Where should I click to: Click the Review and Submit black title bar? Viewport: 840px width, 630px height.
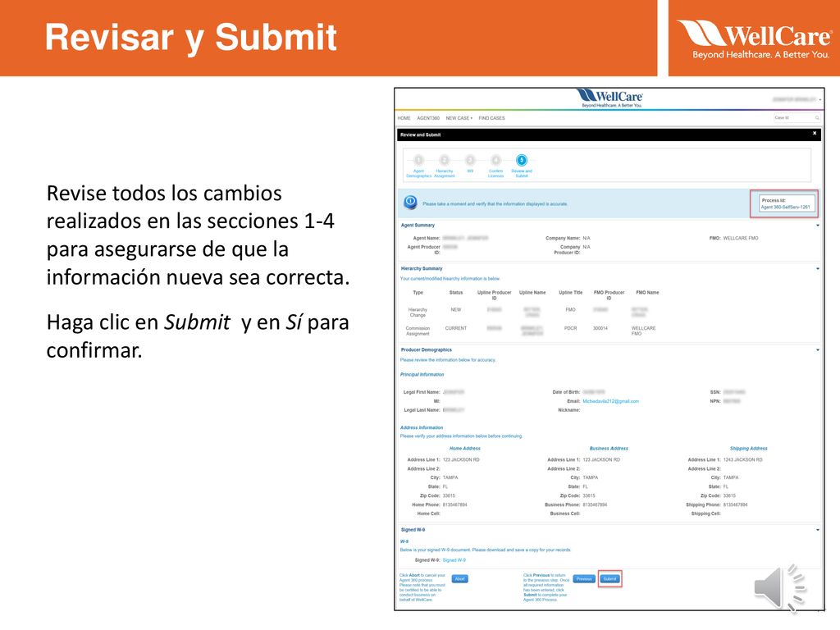pos(609,135)
